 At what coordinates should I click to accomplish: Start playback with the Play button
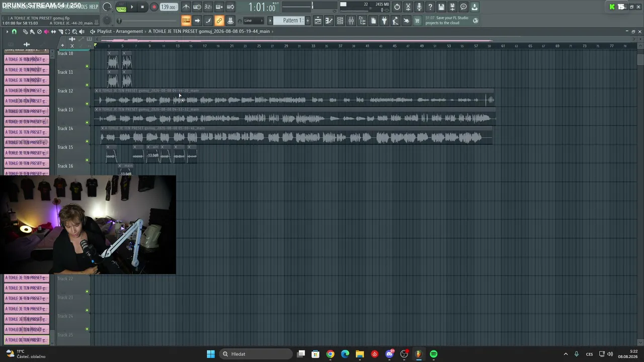point(132,7)
